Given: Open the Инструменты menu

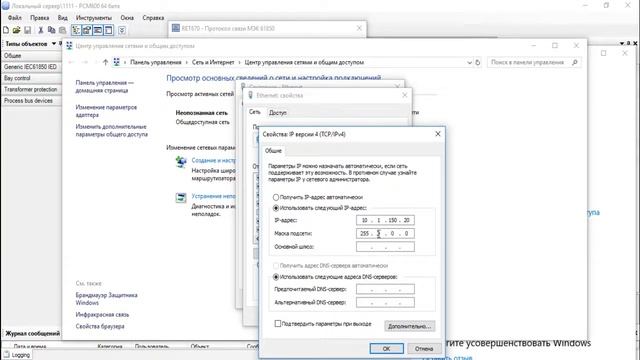Looking at the screenshot, I should pyautogui.click(x=93, y=18).
